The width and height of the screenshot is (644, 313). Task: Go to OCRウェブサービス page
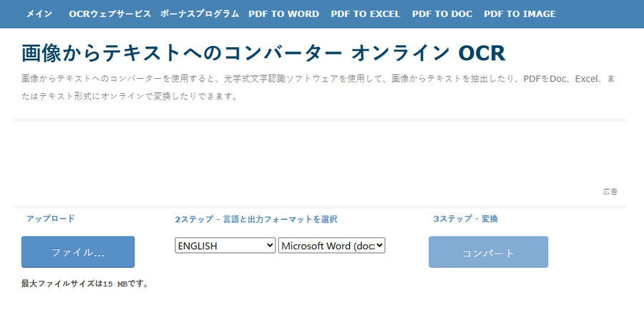109,14
